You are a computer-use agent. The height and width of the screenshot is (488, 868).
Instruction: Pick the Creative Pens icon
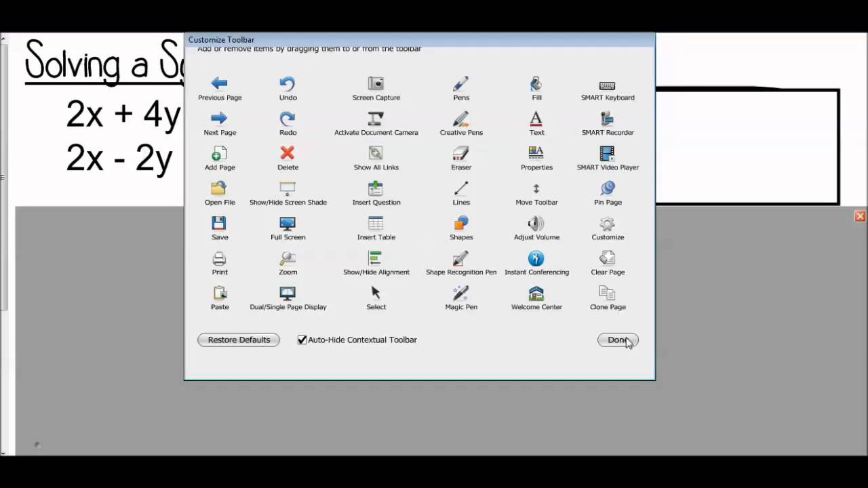[x=461, y=119]
